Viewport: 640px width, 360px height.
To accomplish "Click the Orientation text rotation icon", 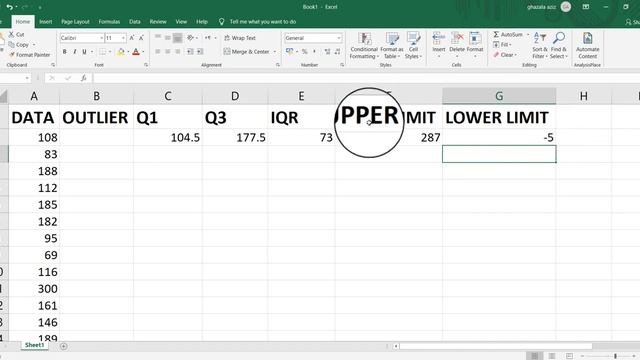I will (x=190, y=38).
